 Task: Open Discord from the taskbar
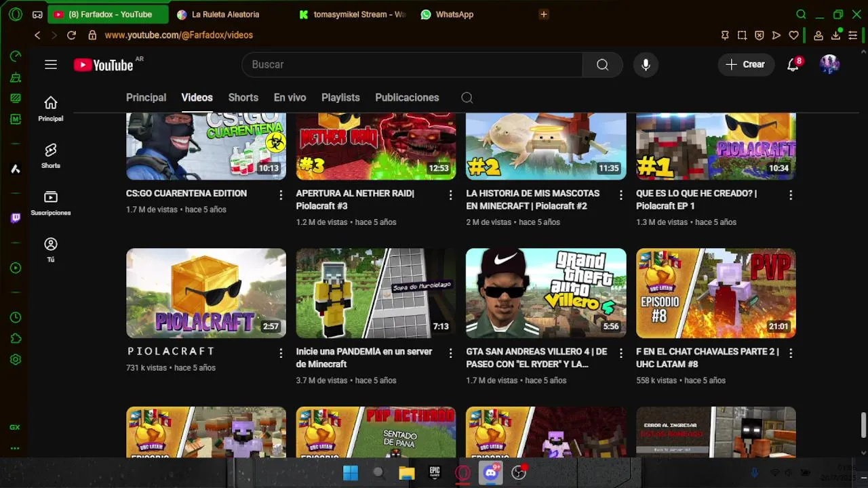click(x=490, y=473)
